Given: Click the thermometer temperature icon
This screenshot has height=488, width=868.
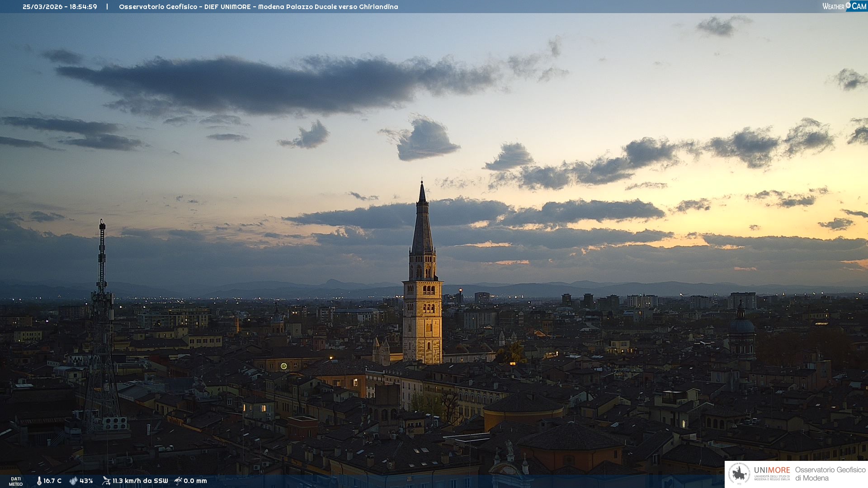Looking at the screenshot, I should pos(39,481).
